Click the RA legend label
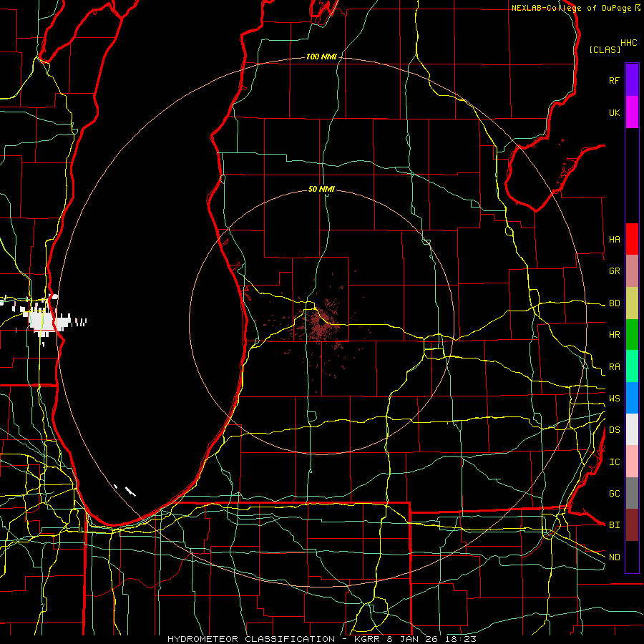Viewport: 644px width, 644px height. click(x=614, y=367)
